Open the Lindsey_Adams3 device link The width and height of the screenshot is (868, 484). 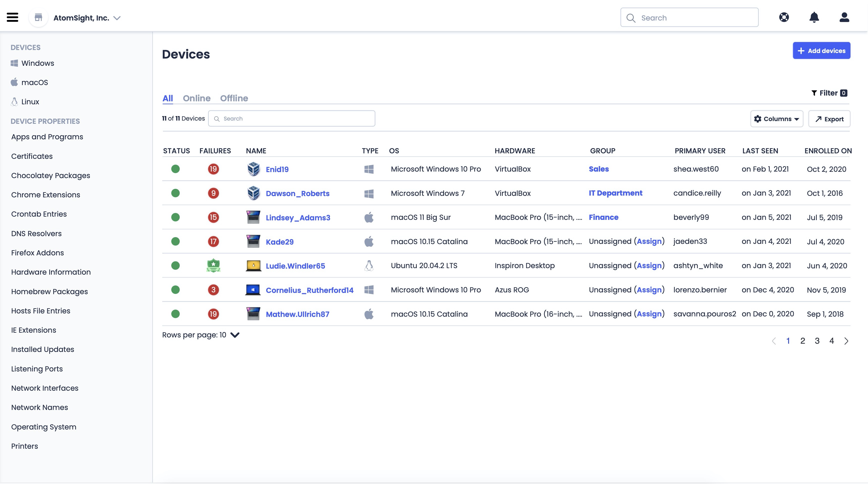coord(298,217)
